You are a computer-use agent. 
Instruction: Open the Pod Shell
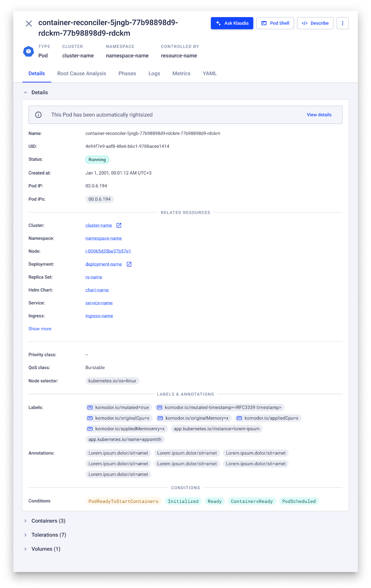tap(275, 23)
